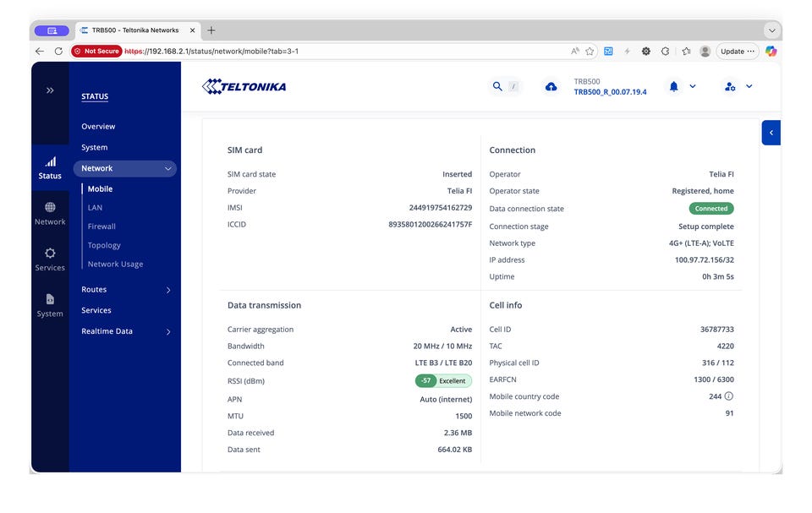Select the IP address 100.97.72.156/32
Image resolution: width=812 pixels, height=513 pixels.
[x=705, y=259]
